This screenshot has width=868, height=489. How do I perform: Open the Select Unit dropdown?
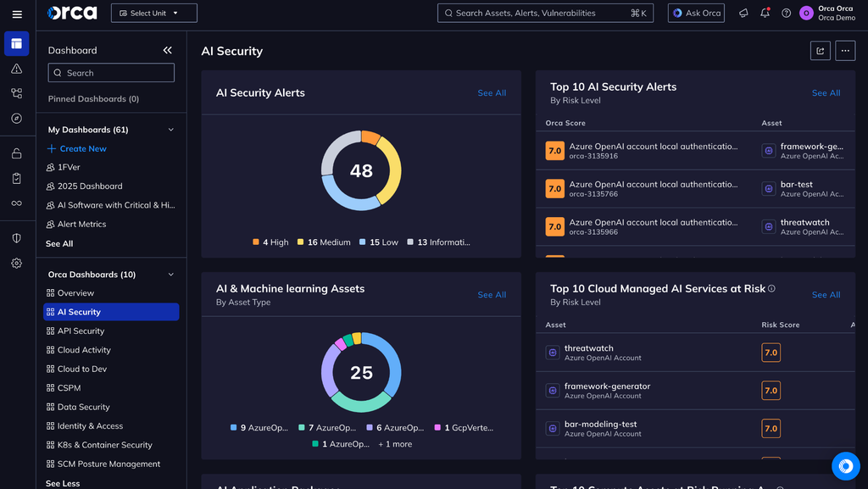point(154,13)
